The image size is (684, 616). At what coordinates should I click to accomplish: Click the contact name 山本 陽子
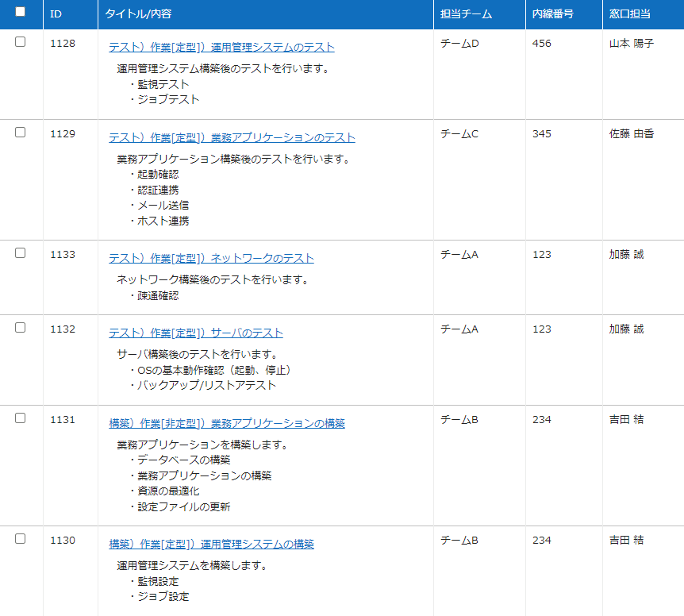click(x=632, y=43)
